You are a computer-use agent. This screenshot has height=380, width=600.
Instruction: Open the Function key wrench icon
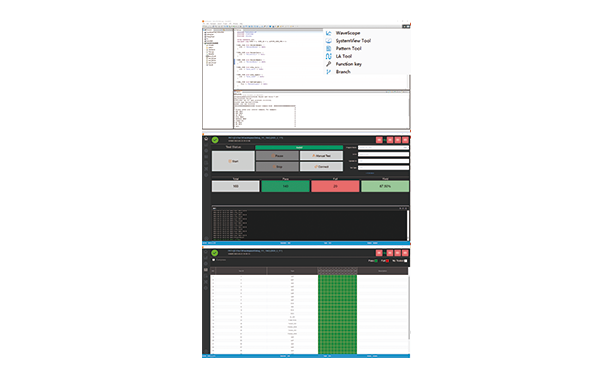[328, 64]
